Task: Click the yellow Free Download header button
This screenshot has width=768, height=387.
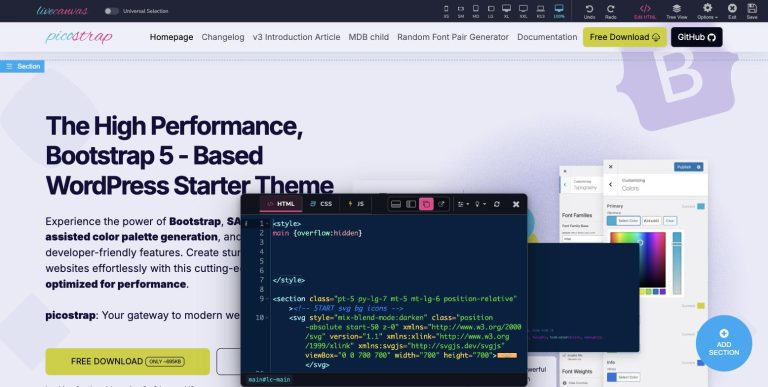Action: click(624, 37)
